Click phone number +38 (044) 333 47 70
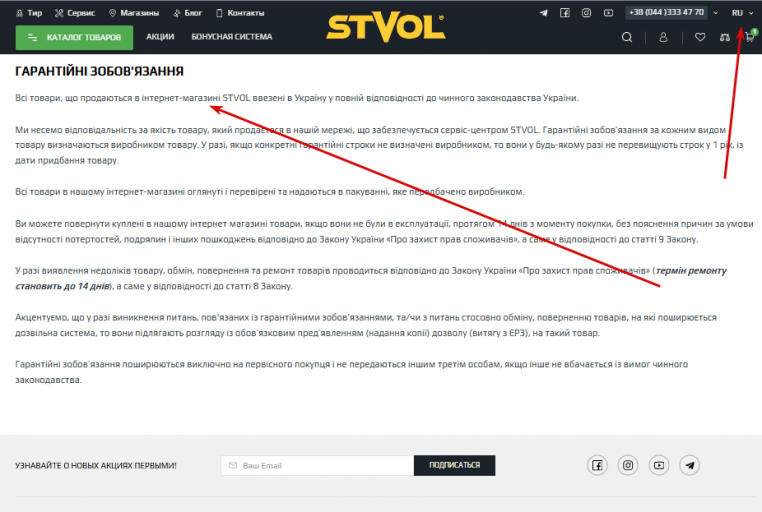This screenshot has height=512, width=762. 666,13
